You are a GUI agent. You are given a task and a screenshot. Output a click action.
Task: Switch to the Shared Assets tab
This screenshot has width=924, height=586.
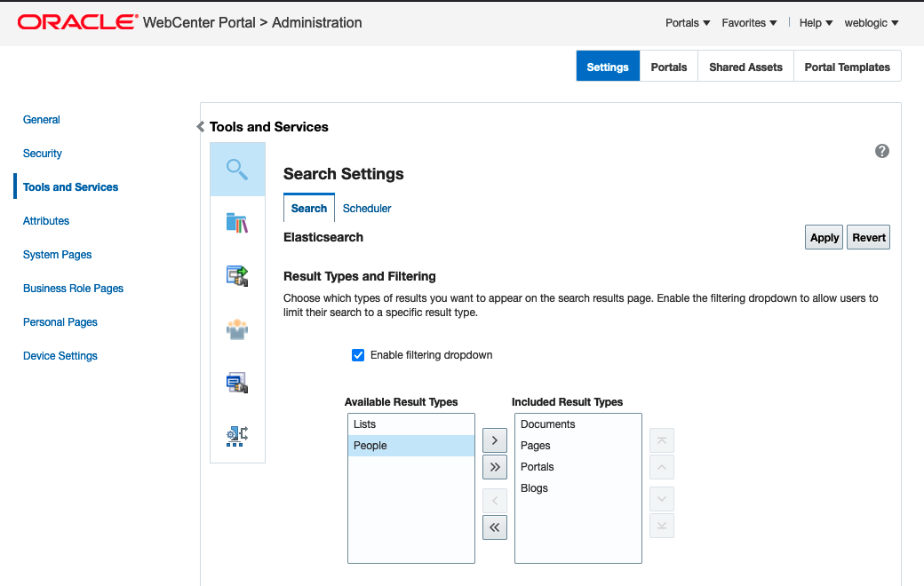point(745,67)
